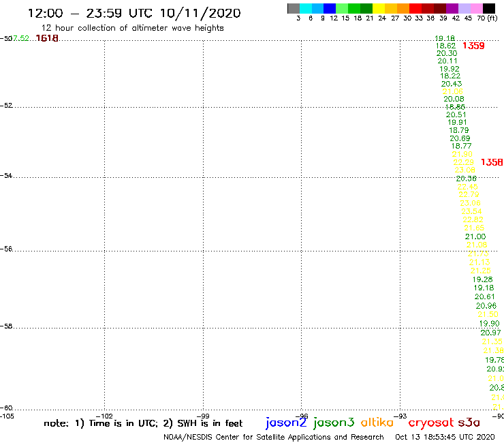Click the lavender swatch in the color scale
The height and width of the screenshot is (443, 504).
(x=464, y=8)
